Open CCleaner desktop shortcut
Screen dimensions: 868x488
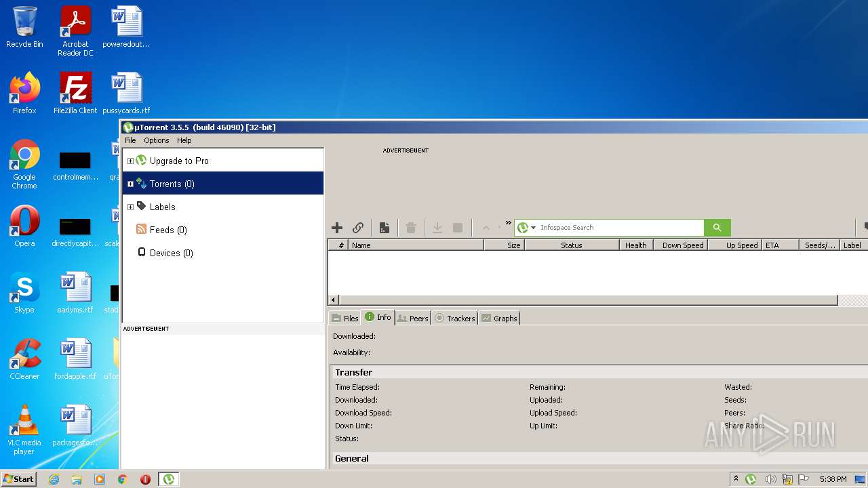coord(24,359)
